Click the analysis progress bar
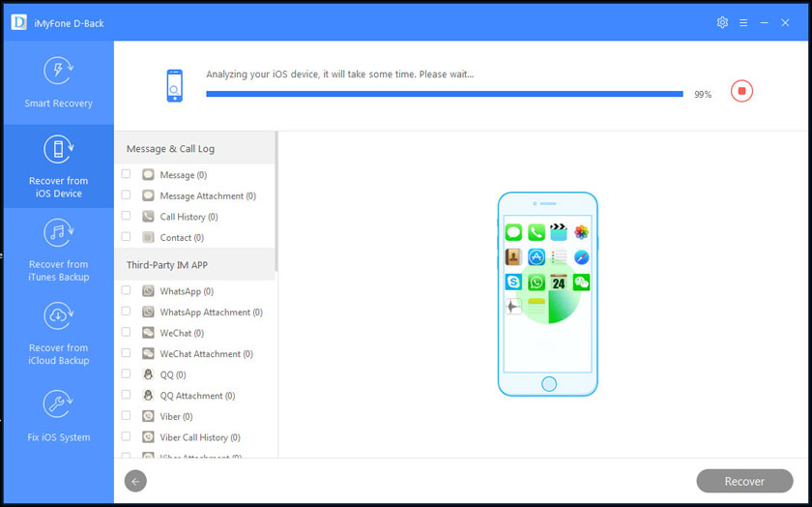 click(x=444, y=94)
